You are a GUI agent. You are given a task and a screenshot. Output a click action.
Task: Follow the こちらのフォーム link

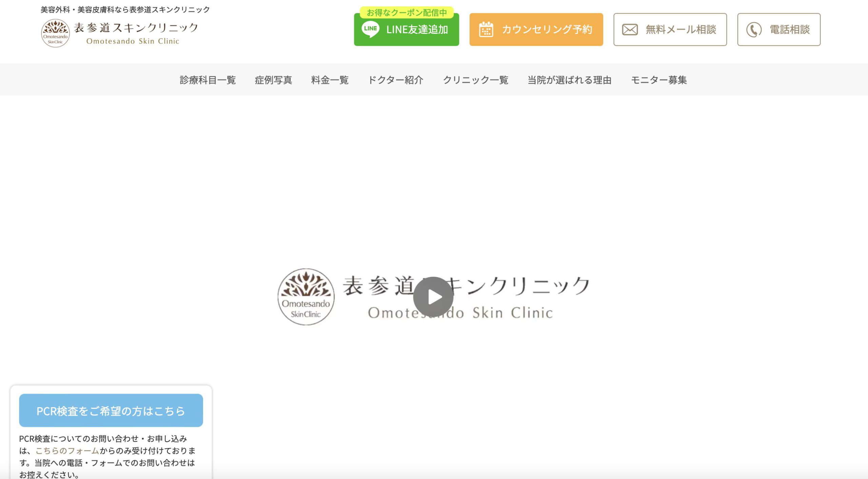pyautogui.click(x=67, y=451)
